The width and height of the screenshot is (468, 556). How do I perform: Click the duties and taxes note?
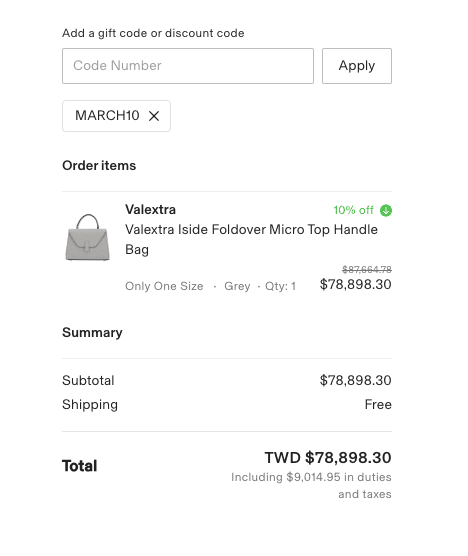pyautogui.click(x=311, y=485)
